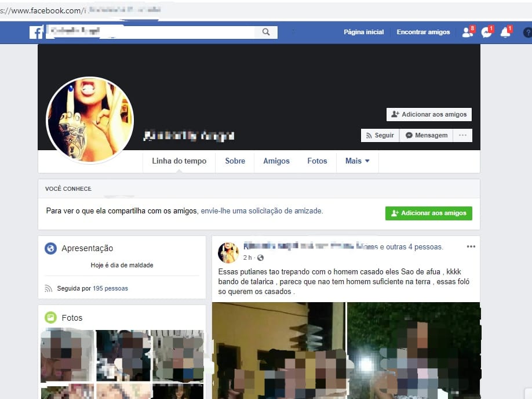This screenshot has width=532, height=399.
Task: Click the Facebook logo icon
Action: coord(37,32)
